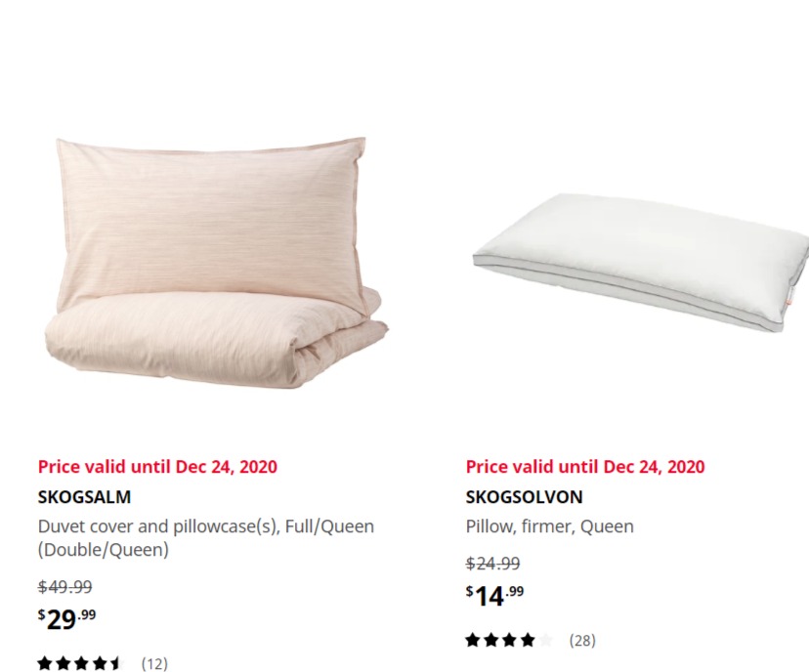Screen dimensions: 809x672
Task: Open the SKOGSOLVON pillow product image
Action: pyautogui.click(x=641, y=262)
